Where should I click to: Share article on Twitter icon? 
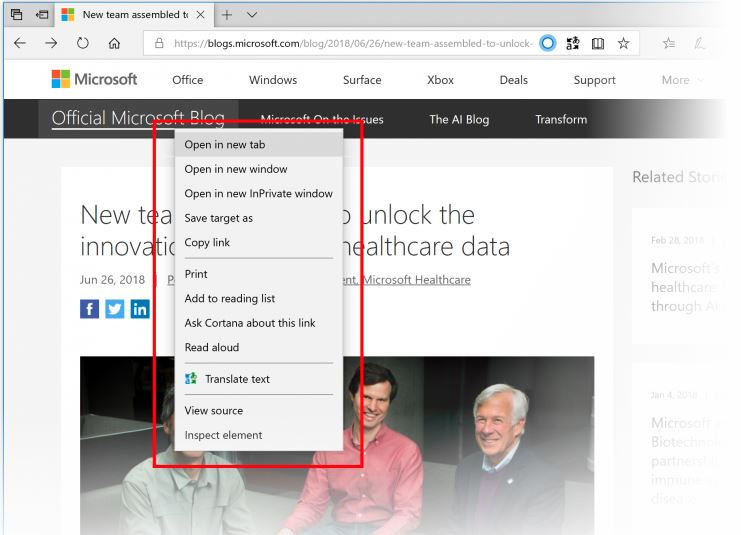point(114,309)
